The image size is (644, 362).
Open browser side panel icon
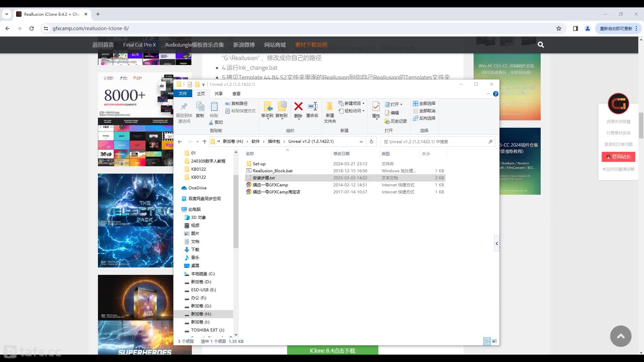[576, 28]
